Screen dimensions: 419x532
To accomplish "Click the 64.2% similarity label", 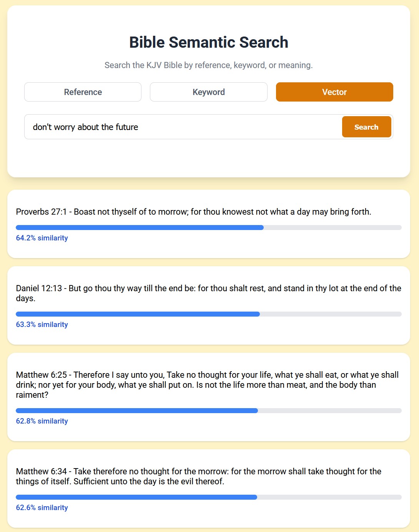I will pyautogui.click(x=42, y=238).
